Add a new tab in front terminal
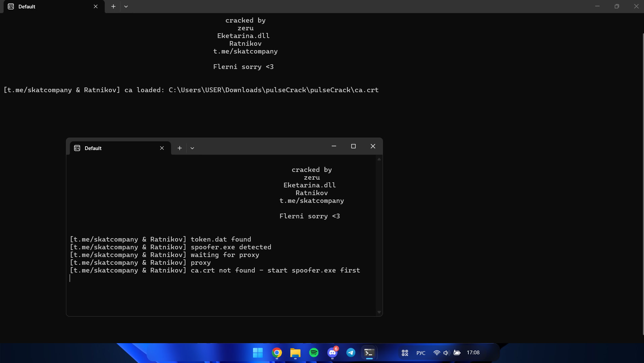This screenshot has height=363, width=644. tap(180, 148)
